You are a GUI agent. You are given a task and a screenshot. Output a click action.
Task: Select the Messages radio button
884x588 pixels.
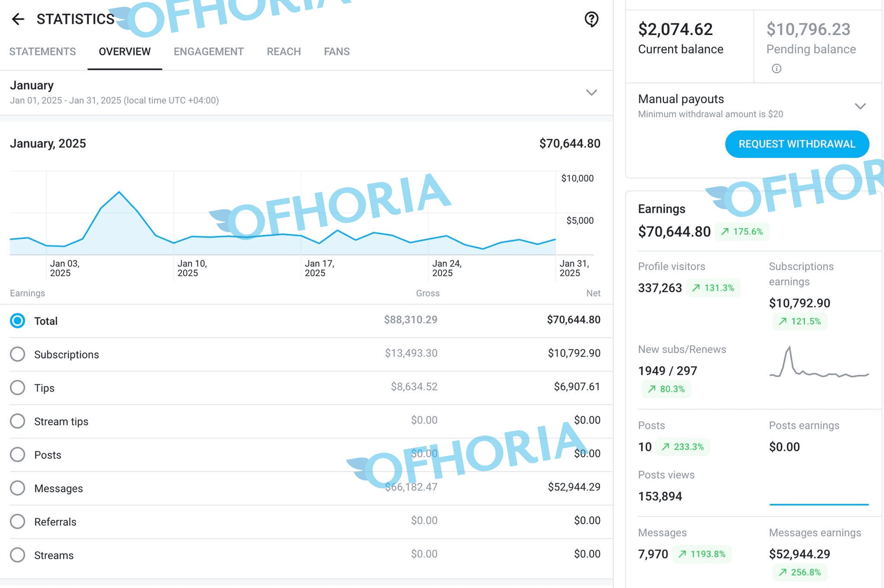coord(17,488)
